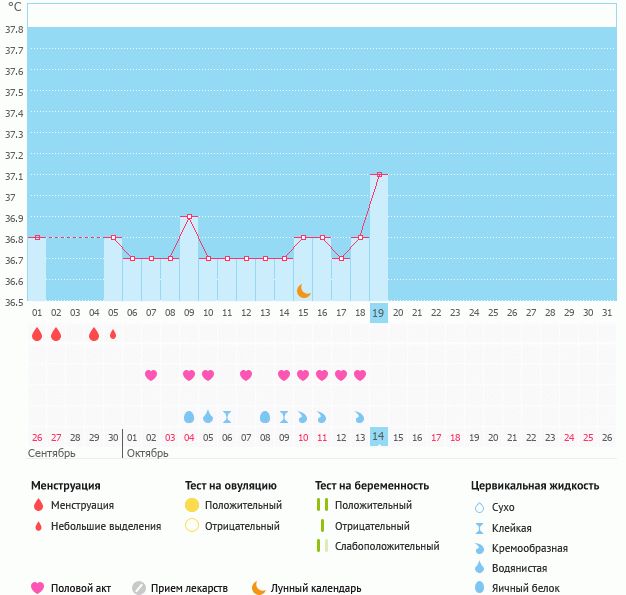The height and width of the screenshot is (595, 626).
Task: Click the Прием лекарств legend icon
Action: point(139,588)
